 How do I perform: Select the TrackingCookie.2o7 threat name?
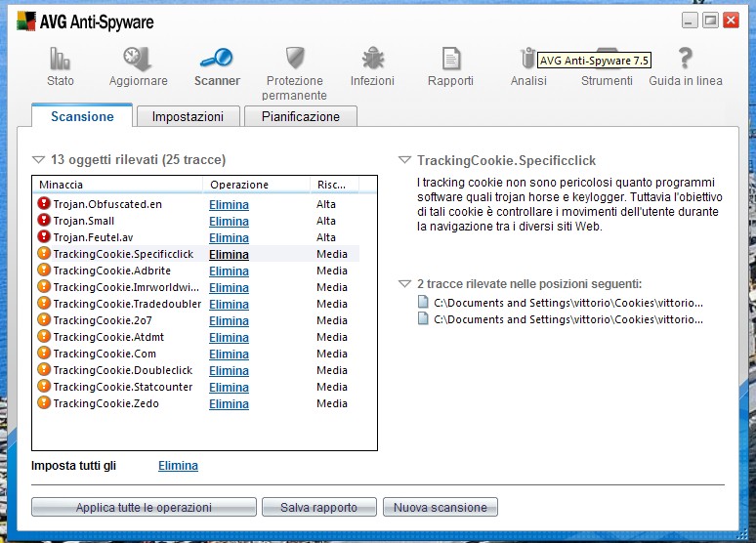click(103, 320)
